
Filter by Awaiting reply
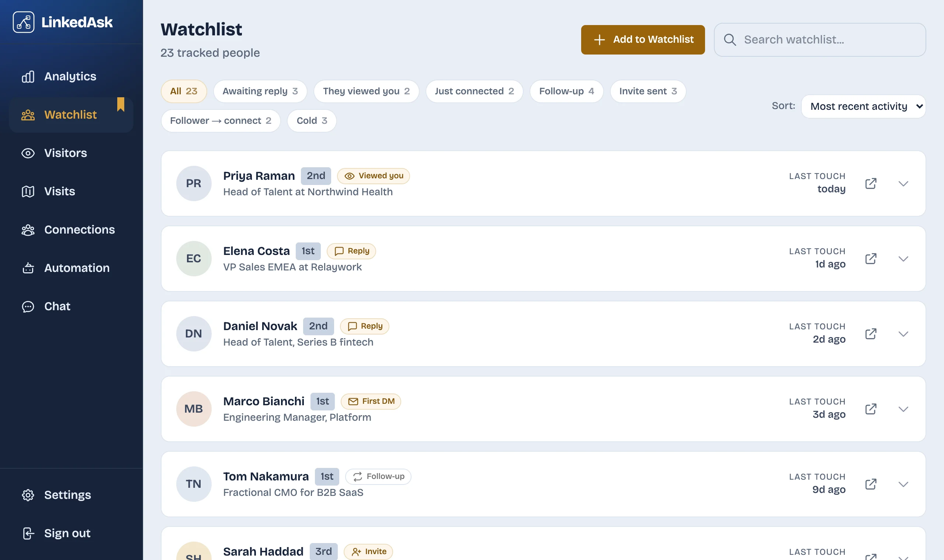[260, 91]
